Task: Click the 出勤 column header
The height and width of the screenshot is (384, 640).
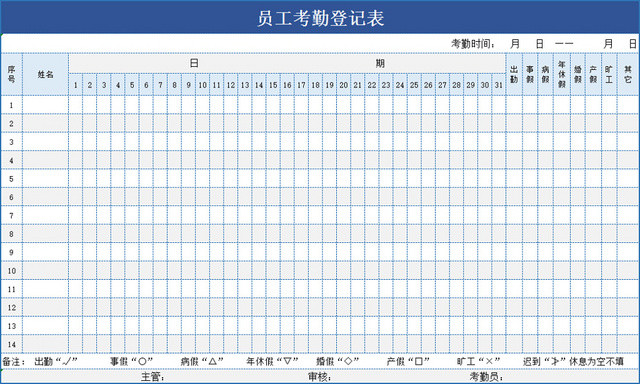Action: click(x=514, y=74)
